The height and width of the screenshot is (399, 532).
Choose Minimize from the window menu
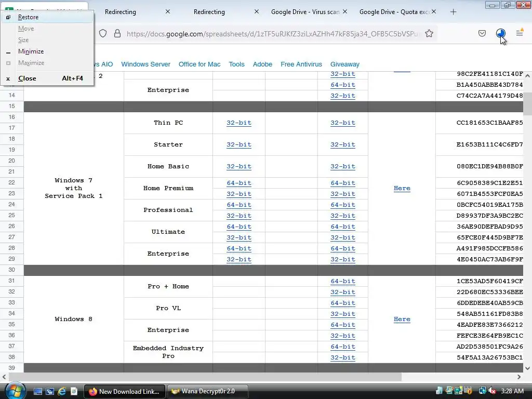pos(47,51)
